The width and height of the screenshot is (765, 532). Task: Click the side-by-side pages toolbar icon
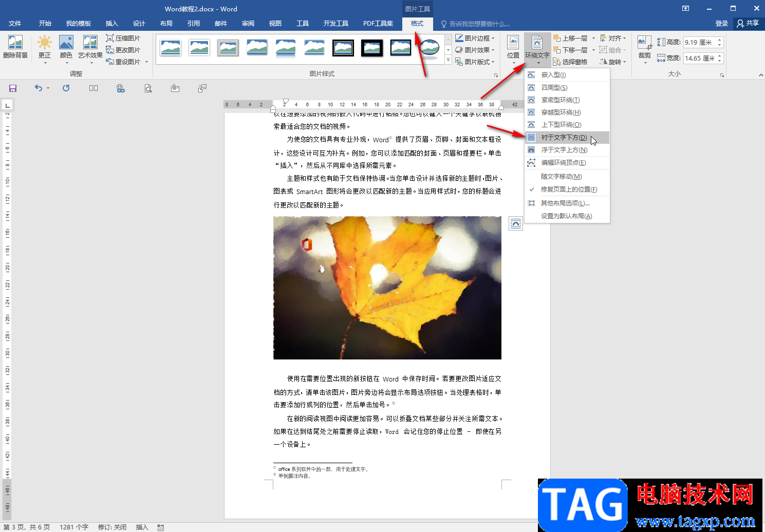click(93, 88)
